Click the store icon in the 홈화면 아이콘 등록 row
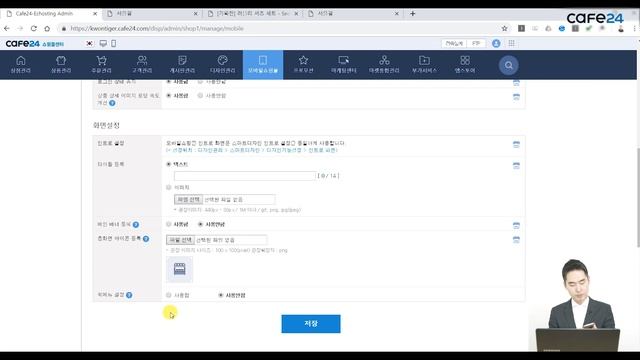Screen dimensions: 640x360 pyautogui.click(x=516, y=239)
